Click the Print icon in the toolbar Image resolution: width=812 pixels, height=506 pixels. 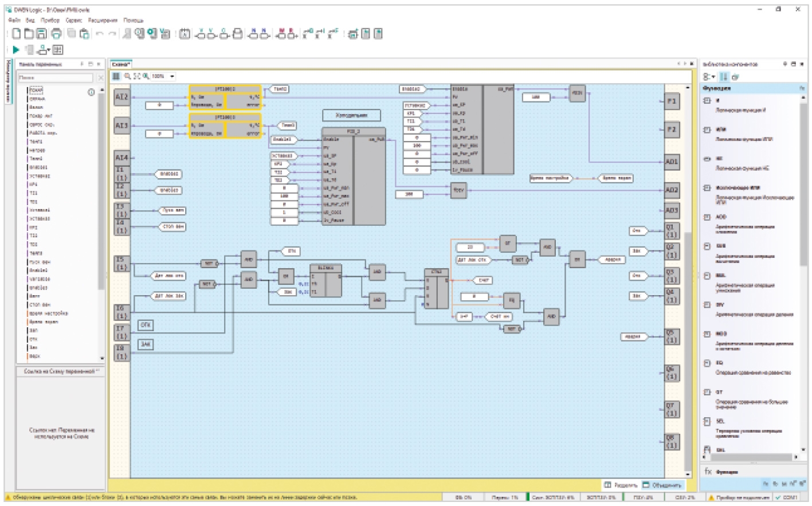[56, 34]
